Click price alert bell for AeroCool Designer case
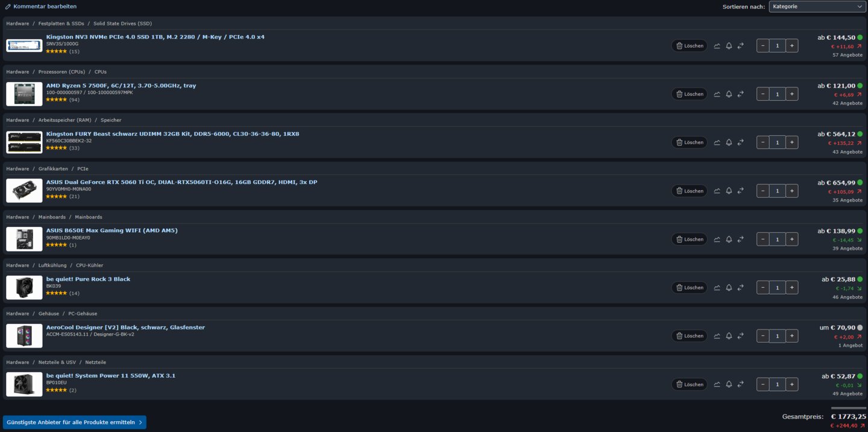 pyautogui.click(x=729, y=336)
